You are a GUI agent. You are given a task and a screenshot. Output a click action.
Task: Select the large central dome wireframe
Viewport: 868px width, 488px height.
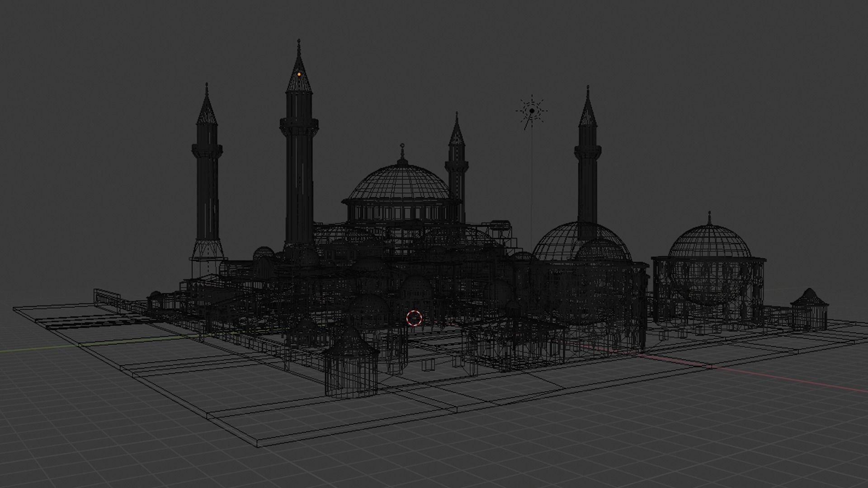402,183
